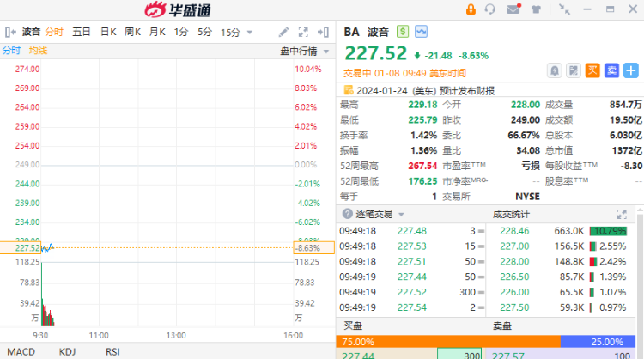Click the scrollbar up arrow in trades panel
The image size is (644, 359).
(x=640, y=210)
